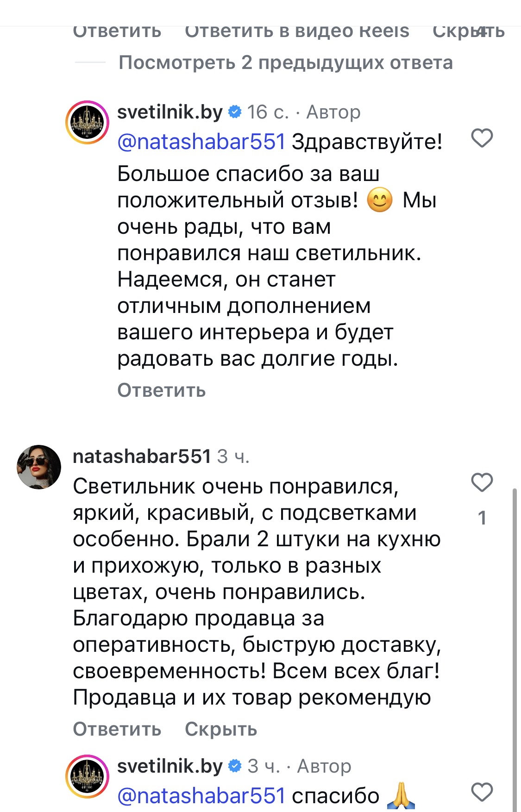Tap "Скрыть" under natashabar551's comment
Image resolution: width=521 pixels, height=812 pixels.
[221, 729]
